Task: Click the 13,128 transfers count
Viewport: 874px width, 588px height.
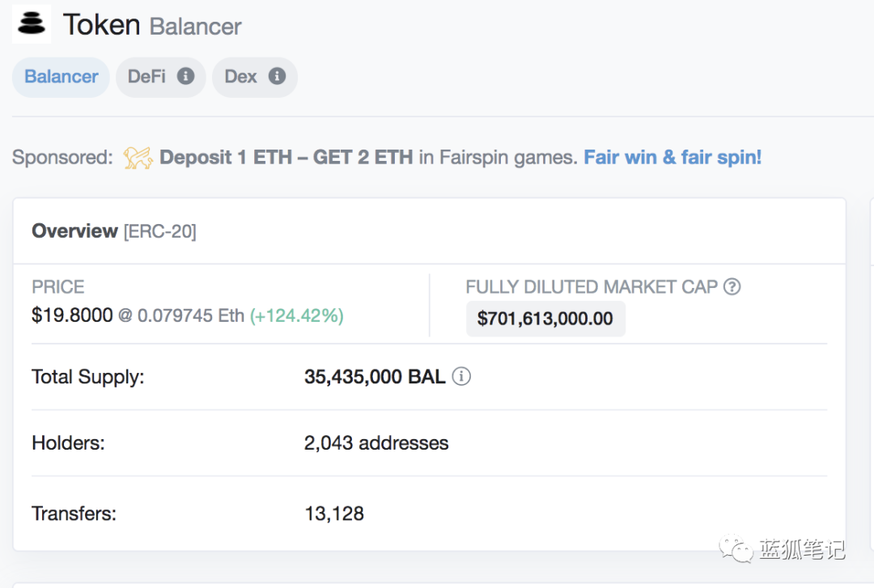Action: coord(334,514)
